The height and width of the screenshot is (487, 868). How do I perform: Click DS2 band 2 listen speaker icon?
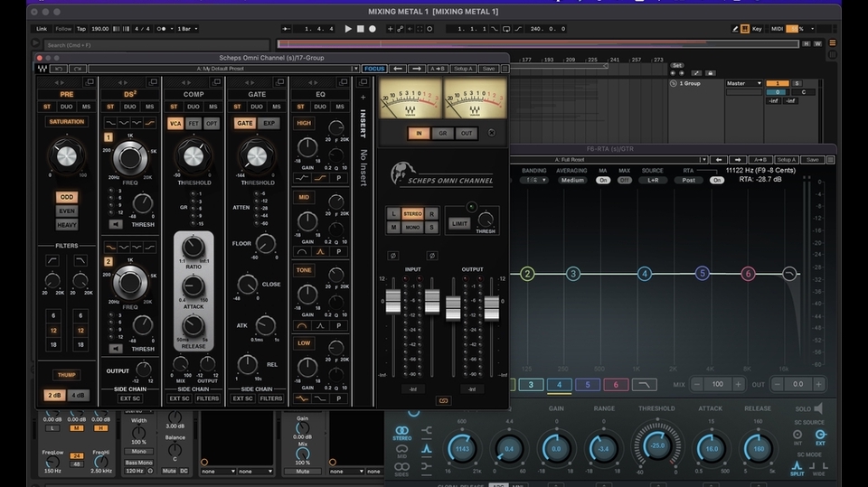pyautogui.click(x=115, y=349)
